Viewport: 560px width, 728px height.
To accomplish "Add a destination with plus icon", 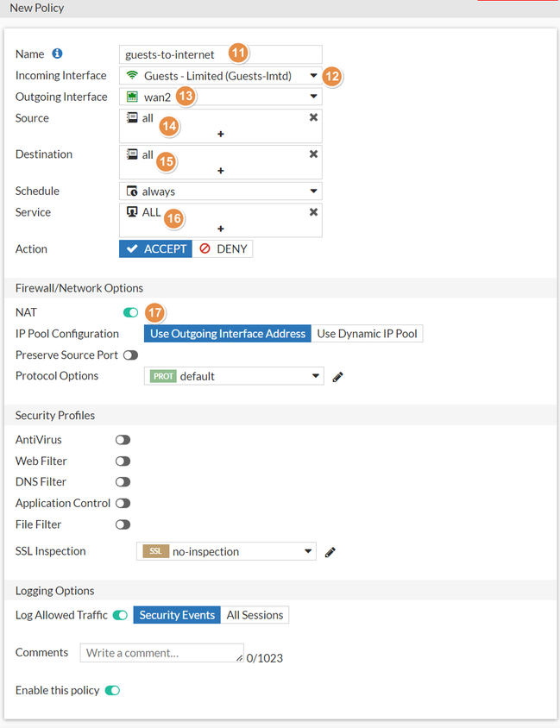I will 221,171.
